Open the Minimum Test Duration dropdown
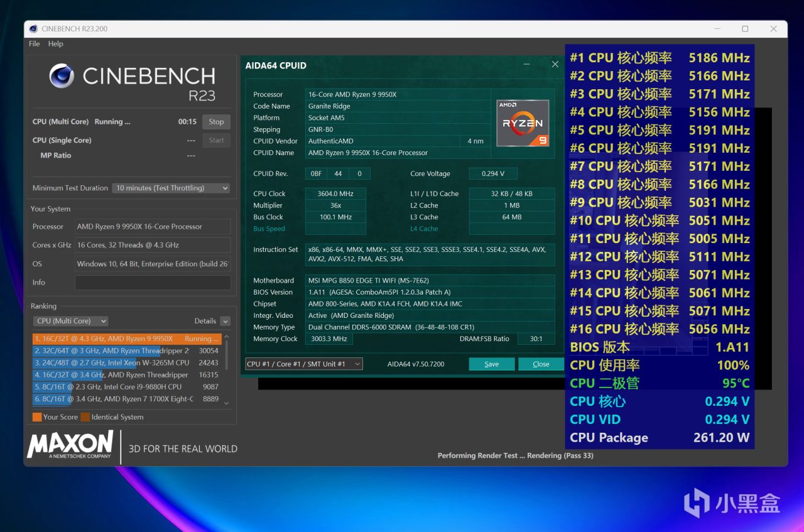The width and height of the screenshot is (804, 532). [x=171, y=188]
